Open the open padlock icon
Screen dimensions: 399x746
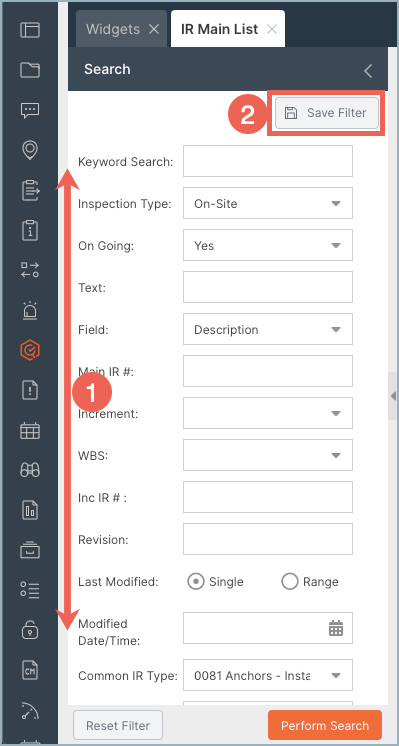tap(30, 630)
